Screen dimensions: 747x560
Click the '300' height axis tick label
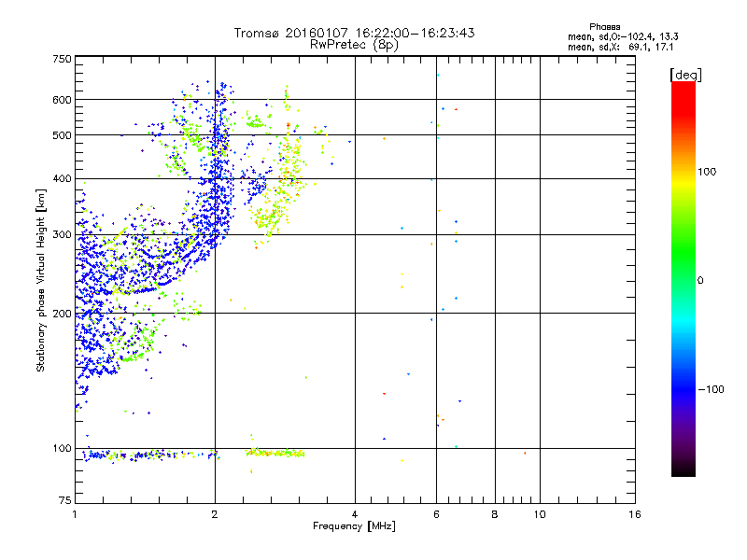click(62, 235)
